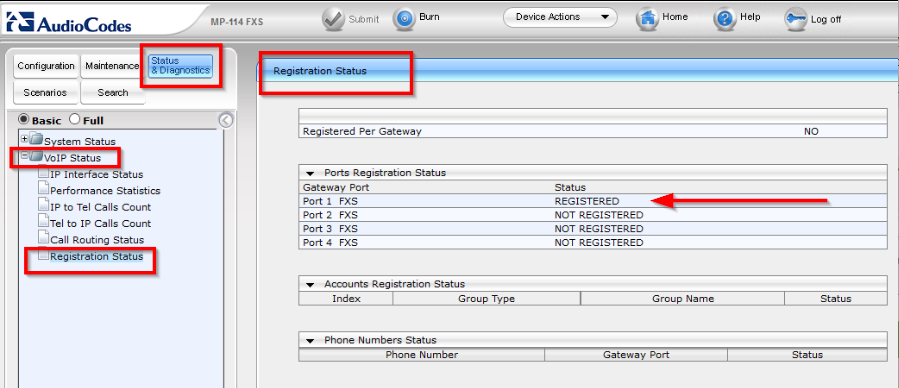
Task: Click the System Status folder icon
Action: coord(36,139)
